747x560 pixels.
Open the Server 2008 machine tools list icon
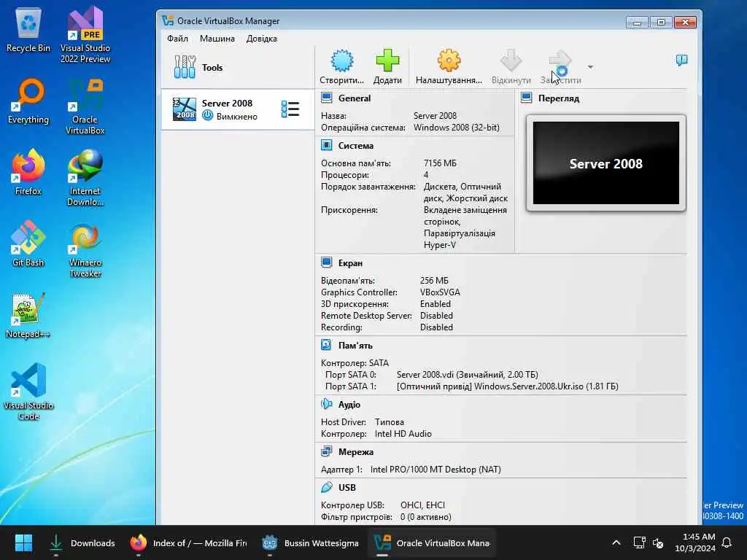290,109
